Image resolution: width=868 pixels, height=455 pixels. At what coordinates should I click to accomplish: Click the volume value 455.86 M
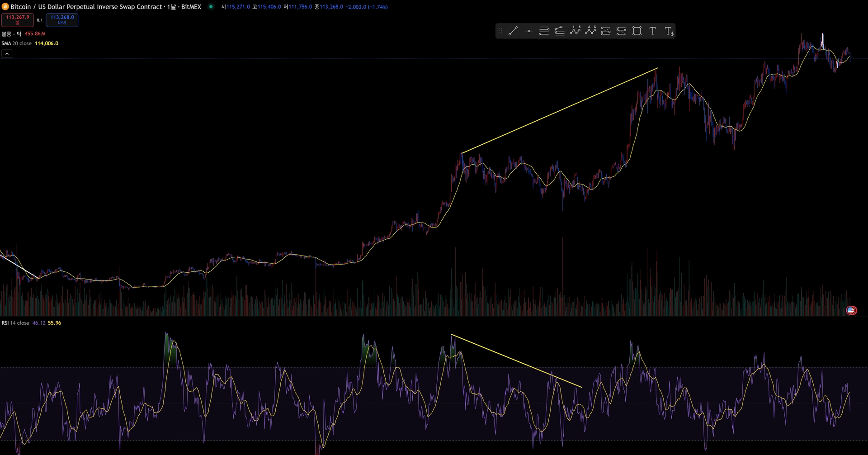point(35,34)
